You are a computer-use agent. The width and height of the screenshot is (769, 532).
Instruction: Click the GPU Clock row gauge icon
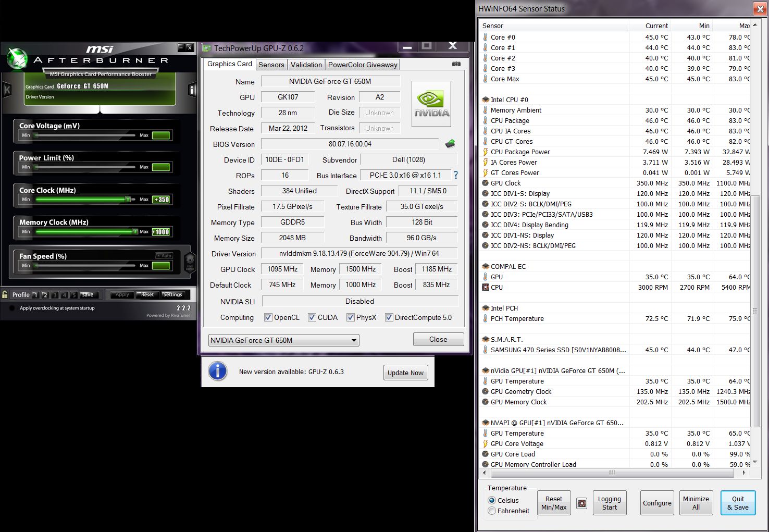point(486,183)
